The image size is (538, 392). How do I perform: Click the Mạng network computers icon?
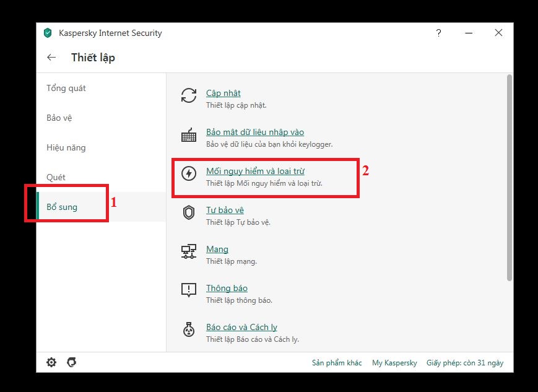[189, 251]
